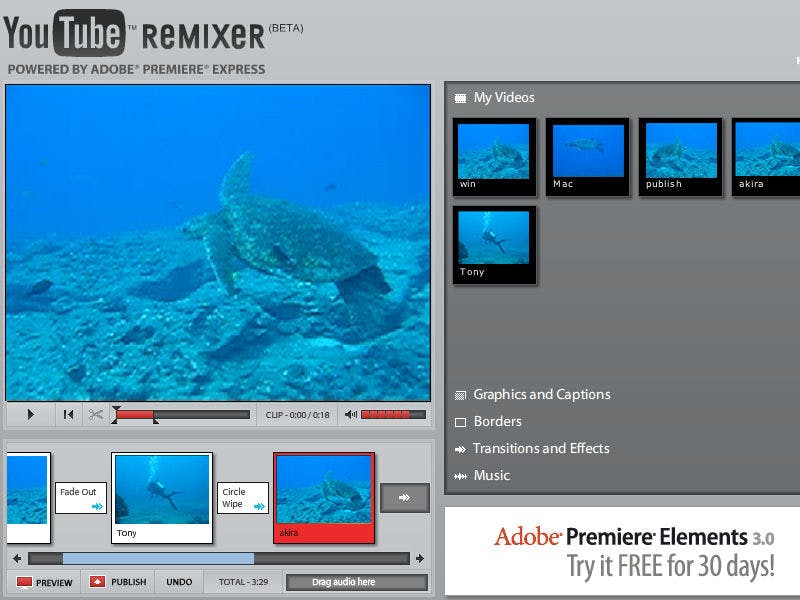Click the scissors split clip icon
800x600 pixels.
point(95,414)
